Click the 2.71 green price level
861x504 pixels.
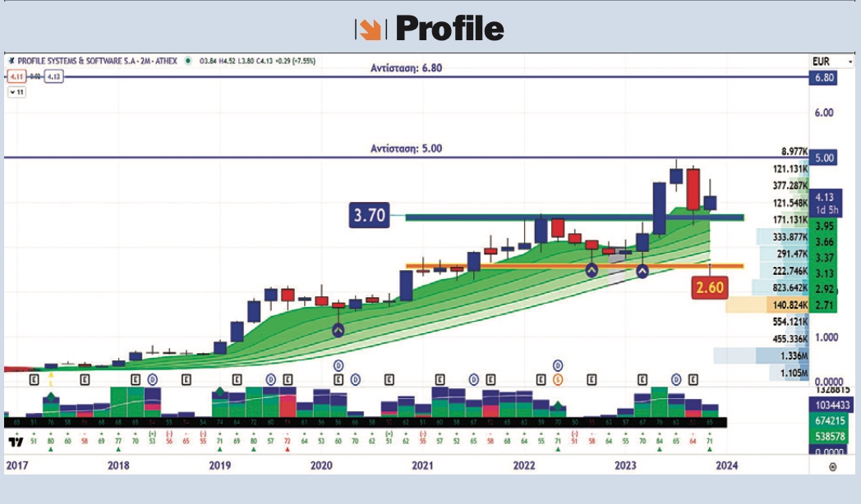pyautogui.click(x=824, y=305)
